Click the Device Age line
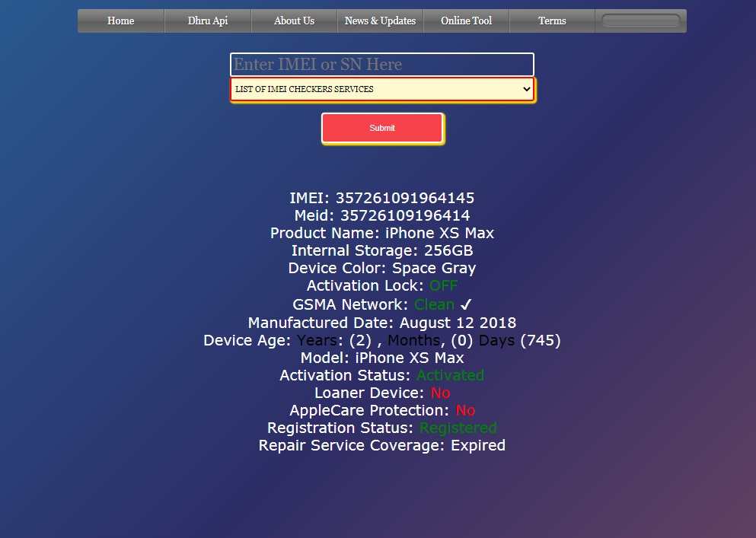The image size is (756, 538). point(382,340)
